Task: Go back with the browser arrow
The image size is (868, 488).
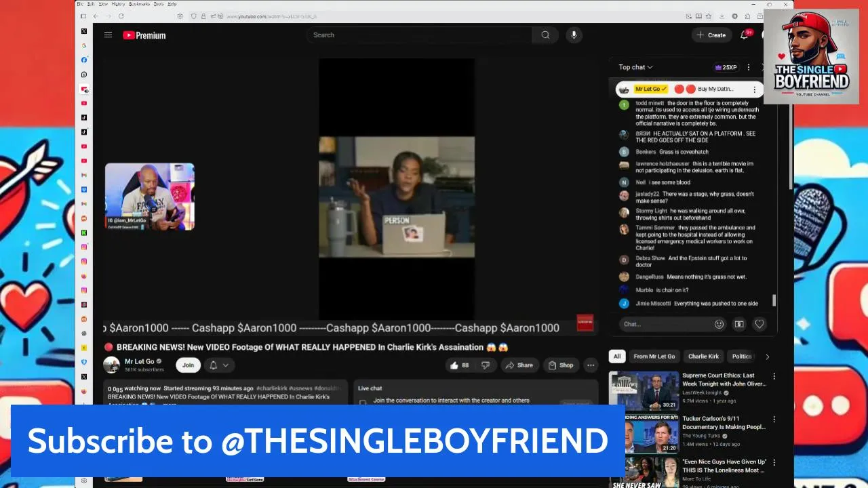Action: (x=96, y=16)
